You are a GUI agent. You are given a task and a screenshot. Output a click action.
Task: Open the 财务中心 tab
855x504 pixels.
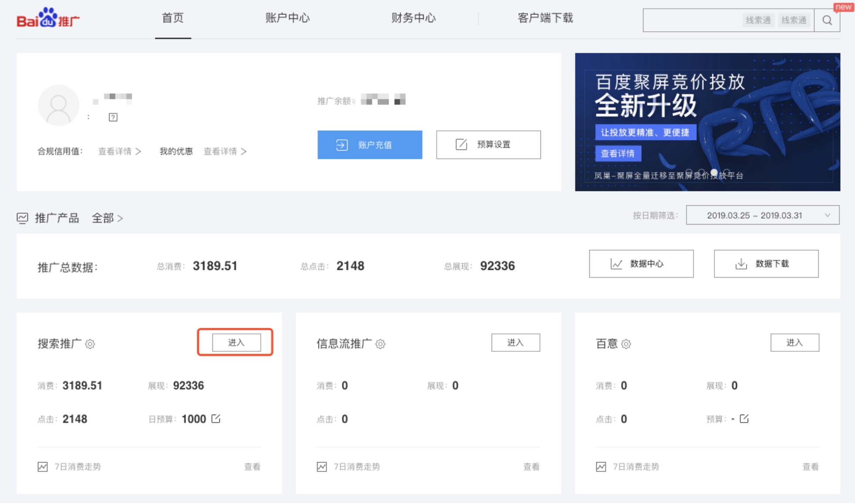414,18
